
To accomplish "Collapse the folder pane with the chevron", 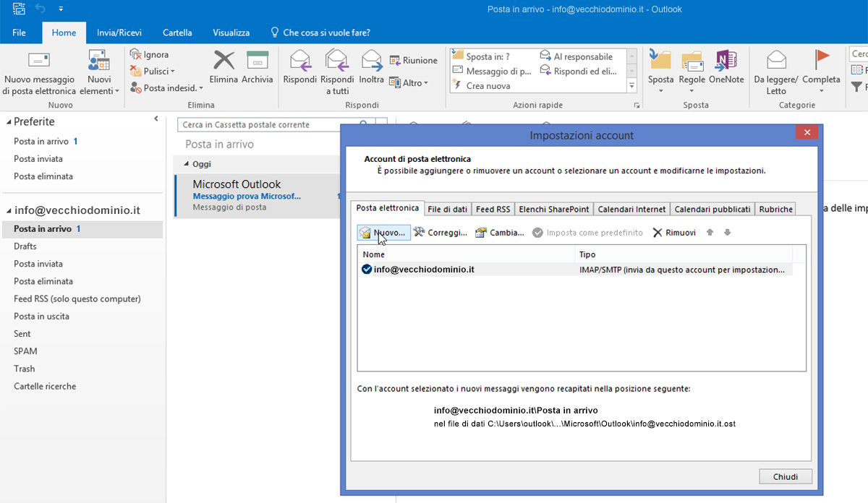I will tap(156, 119).
